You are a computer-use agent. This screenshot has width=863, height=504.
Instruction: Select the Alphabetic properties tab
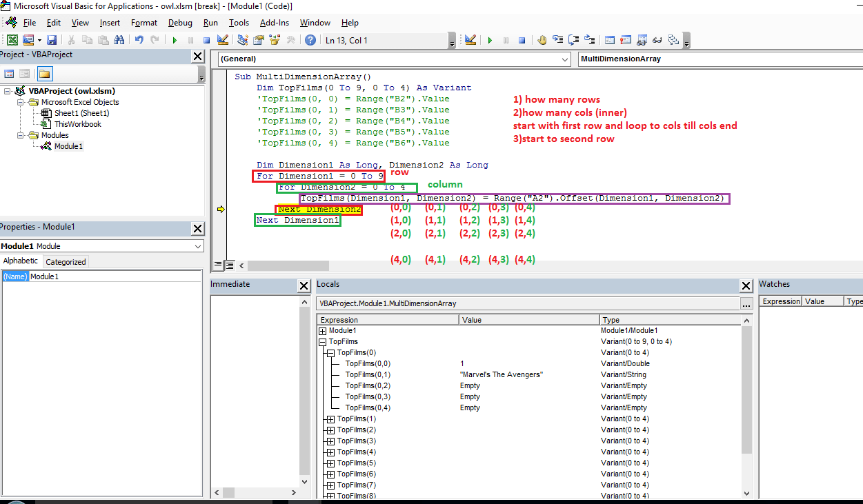point(21,261)
